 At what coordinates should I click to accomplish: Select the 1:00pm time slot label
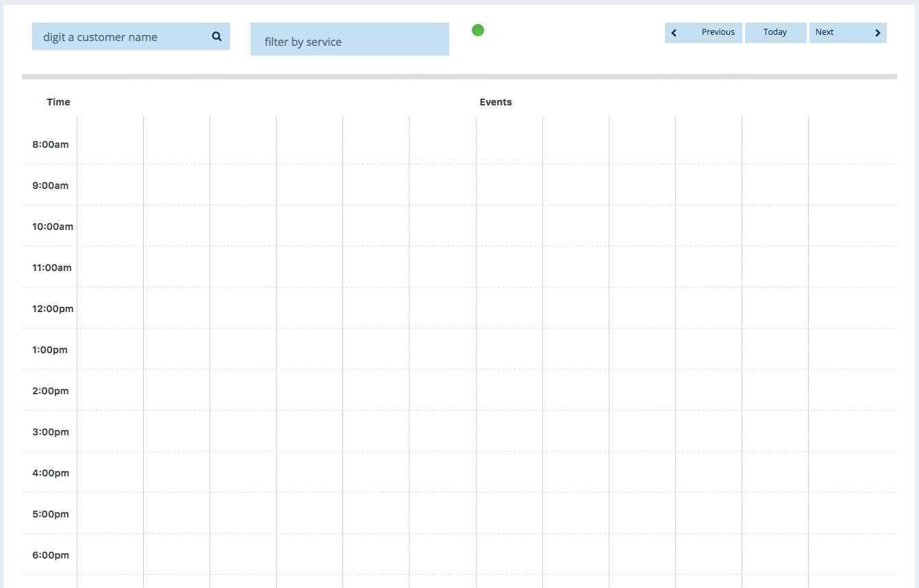[x=50, y=350]
